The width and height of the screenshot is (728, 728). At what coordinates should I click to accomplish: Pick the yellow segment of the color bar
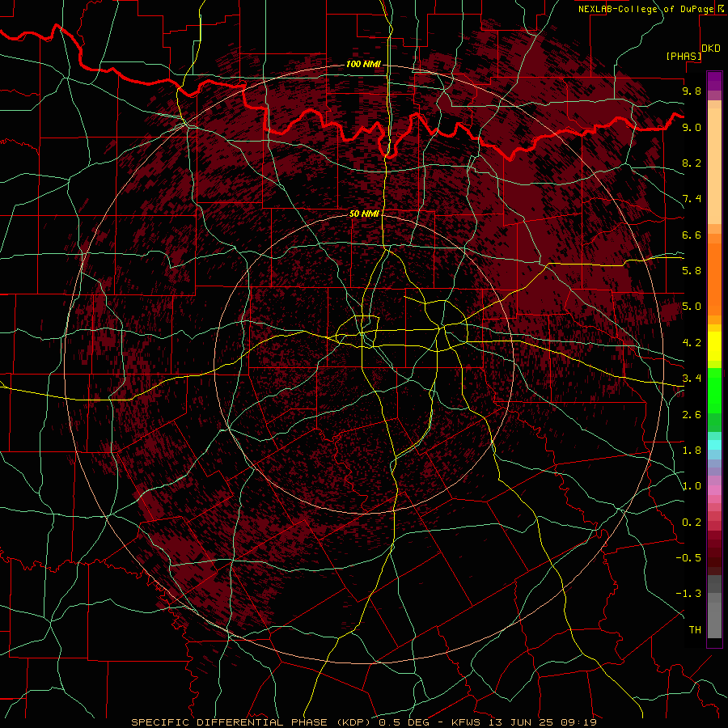[x=714, y=346]
